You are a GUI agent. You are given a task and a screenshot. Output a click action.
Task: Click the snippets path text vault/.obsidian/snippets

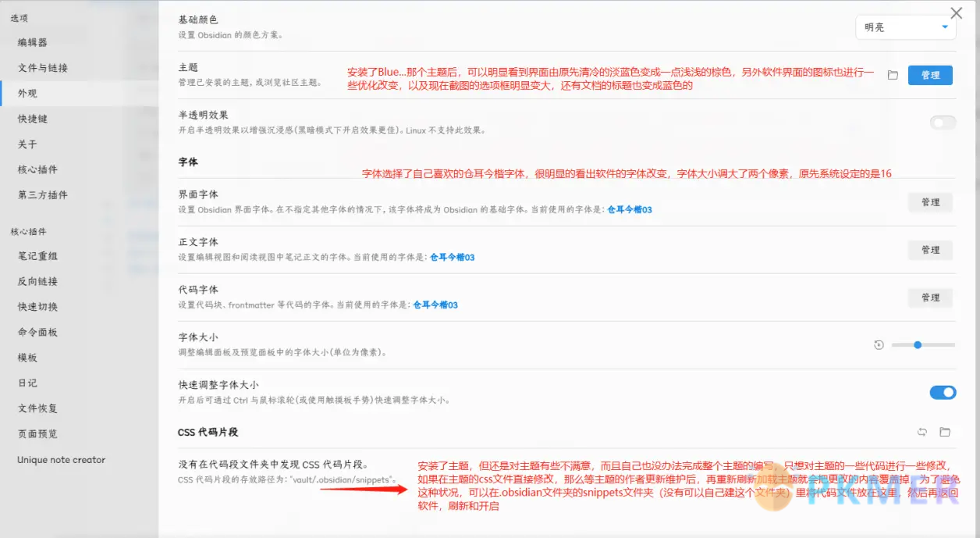[x=343, y=479]
